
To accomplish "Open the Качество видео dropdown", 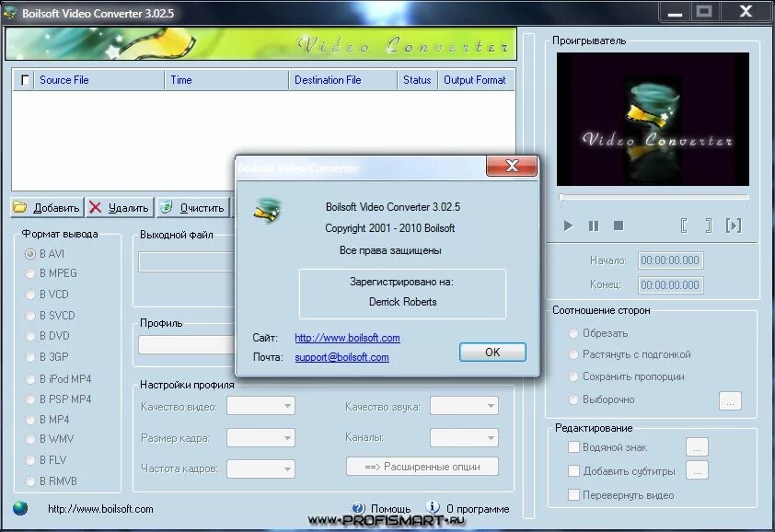I will (260, 406).
